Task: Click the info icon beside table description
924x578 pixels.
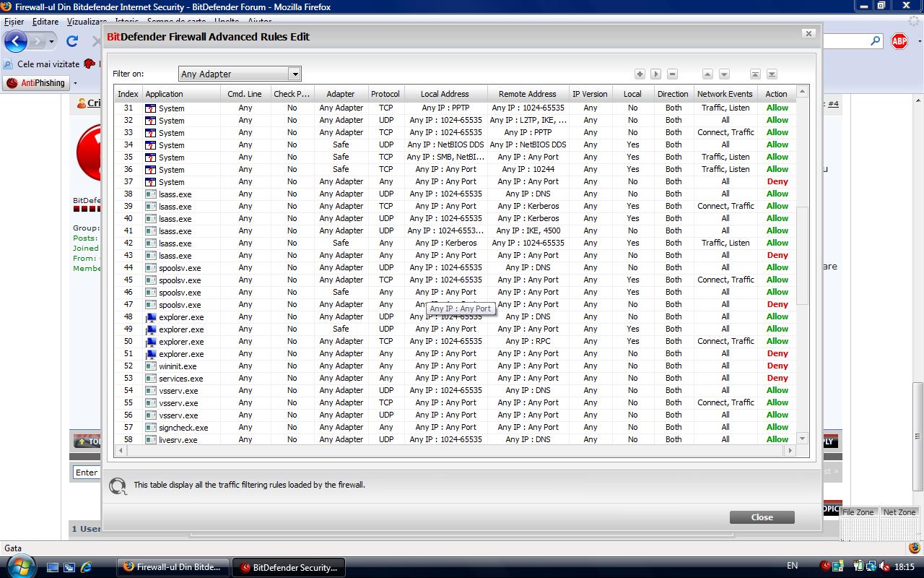Action: pos(118,486)
